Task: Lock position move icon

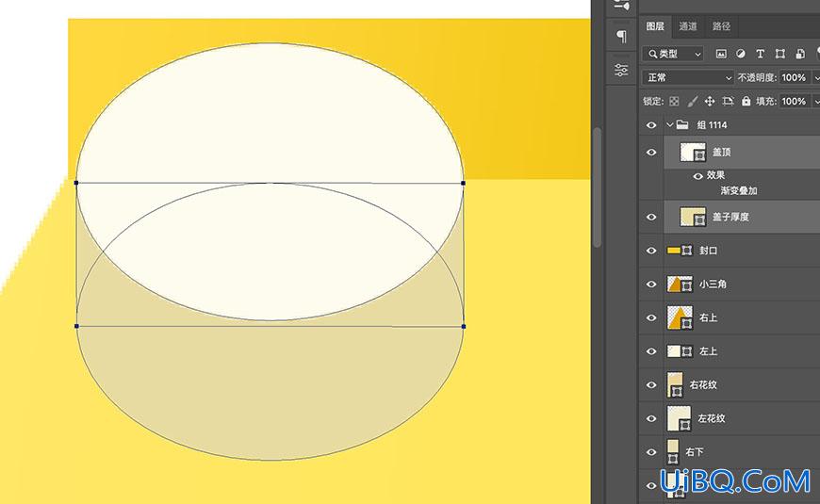Action: [710, 102]
